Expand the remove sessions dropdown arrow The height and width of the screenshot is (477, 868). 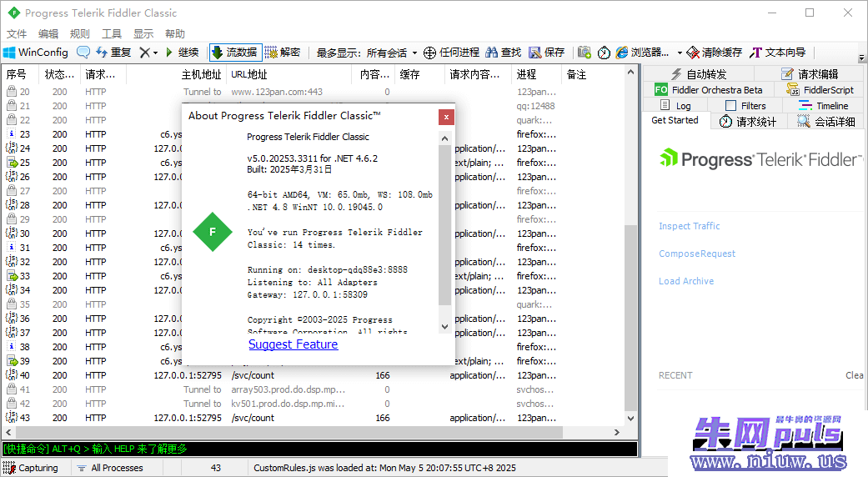pyautogui.click(x=155, y=53)
